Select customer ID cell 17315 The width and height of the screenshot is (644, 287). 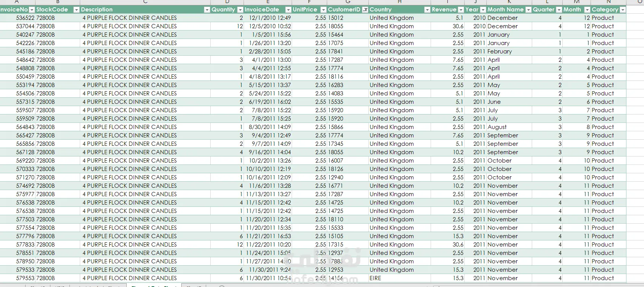pyautogui.click(x=348, y=245)
